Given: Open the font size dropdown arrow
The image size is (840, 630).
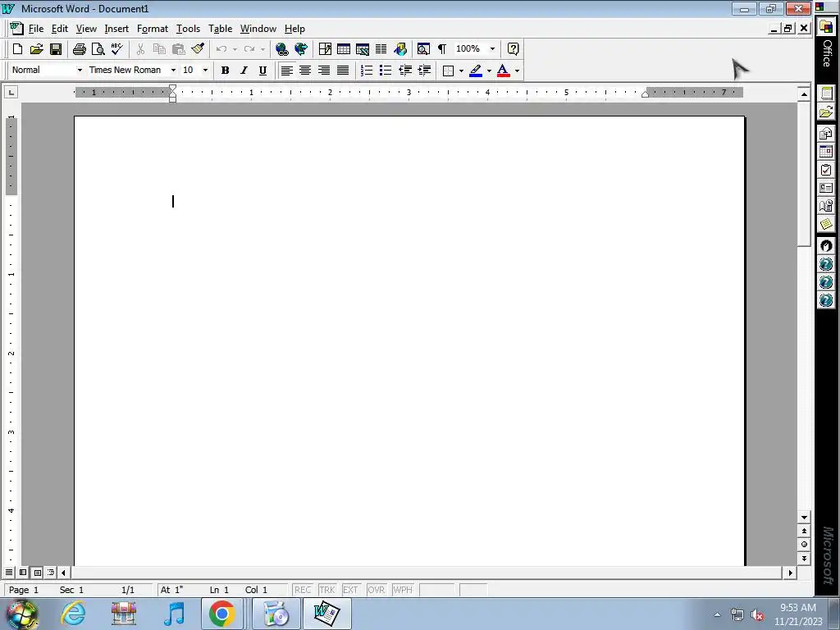Looking at the screenshot, I should [x=205, y=71].
